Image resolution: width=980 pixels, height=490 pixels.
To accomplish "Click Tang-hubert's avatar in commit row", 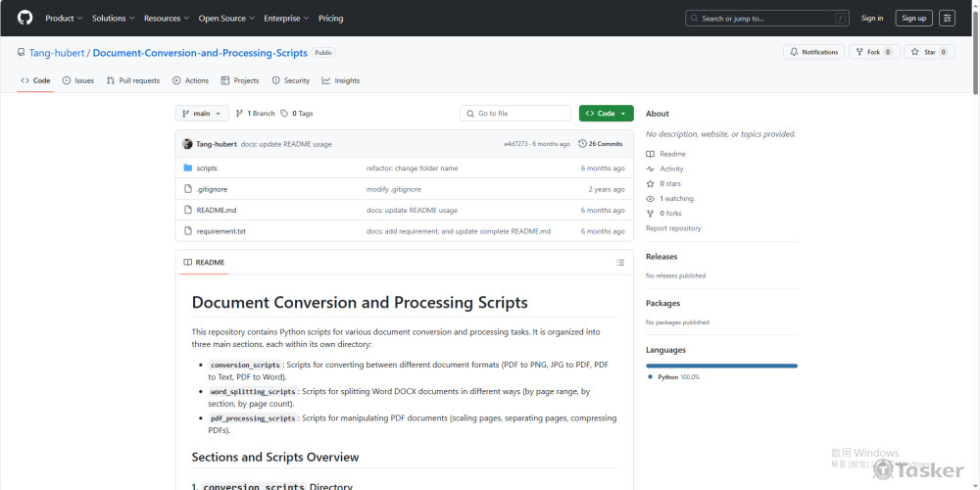I will point(187,144).
